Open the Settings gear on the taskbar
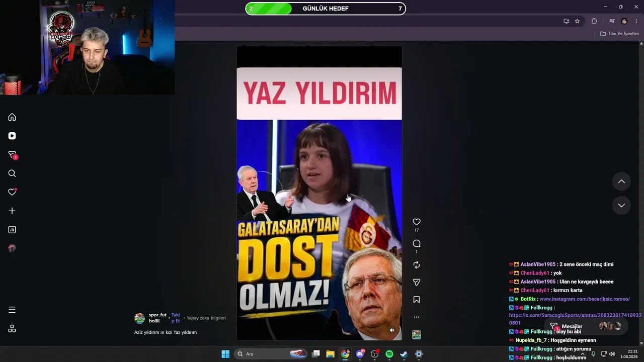644x362 pixels. coord(419,354)
